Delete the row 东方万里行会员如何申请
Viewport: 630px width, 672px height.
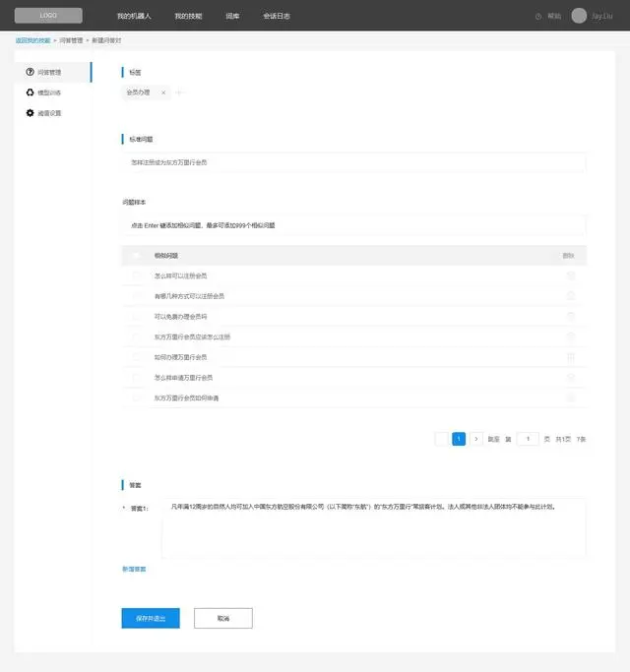point(571,397)
